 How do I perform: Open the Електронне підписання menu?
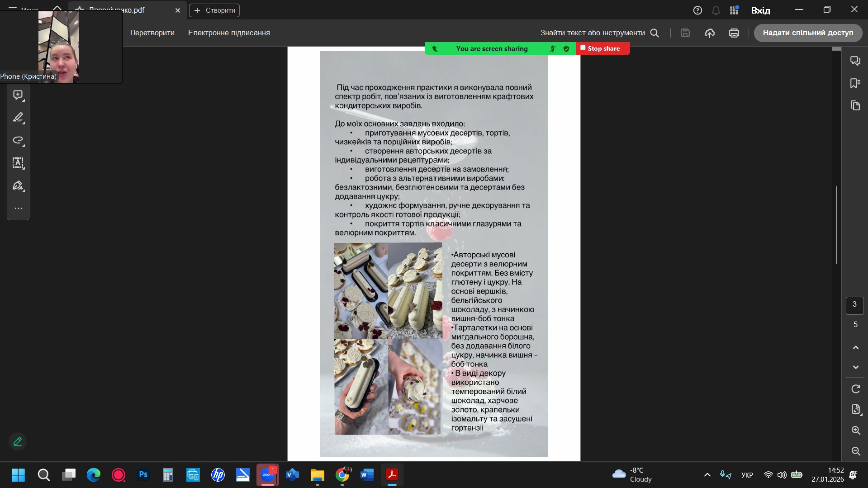229,33
